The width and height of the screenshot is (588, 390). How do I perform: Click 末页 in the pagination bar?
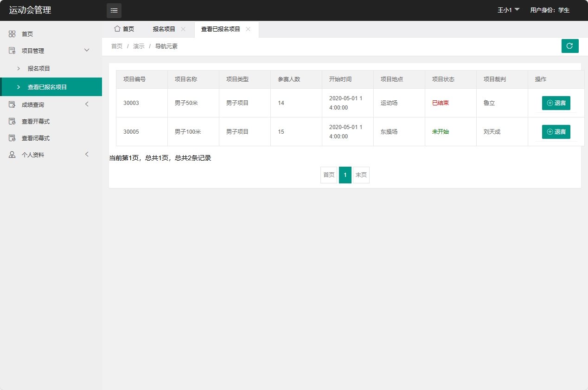click(361, 175)
